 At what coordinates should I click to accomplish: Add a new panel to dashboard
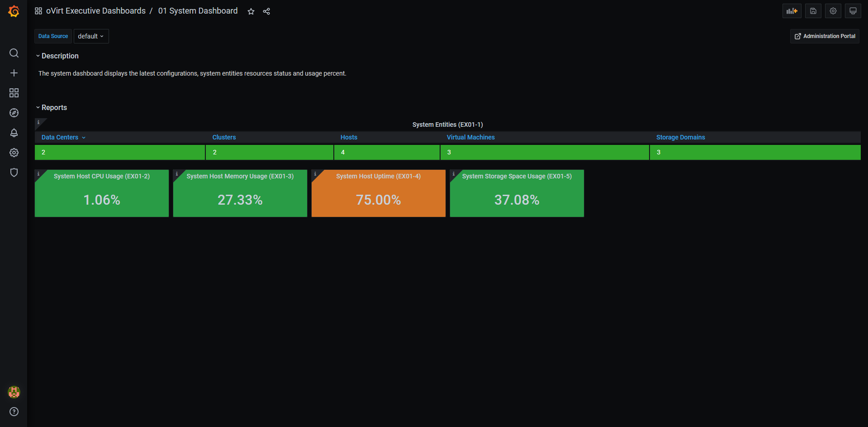coord(792,11)
